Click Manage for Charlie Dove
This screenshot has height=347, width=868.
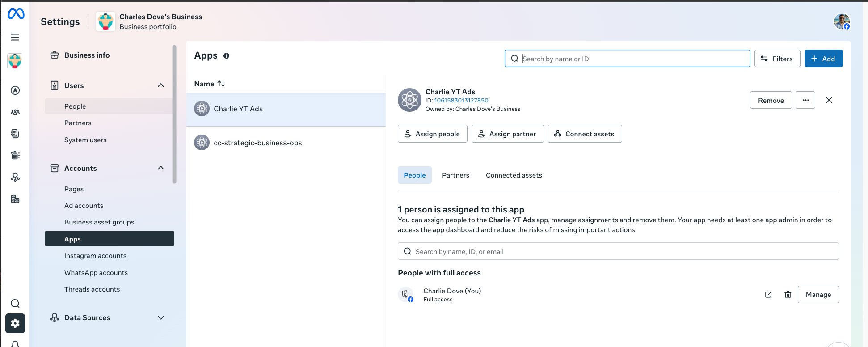click(818, 295)
